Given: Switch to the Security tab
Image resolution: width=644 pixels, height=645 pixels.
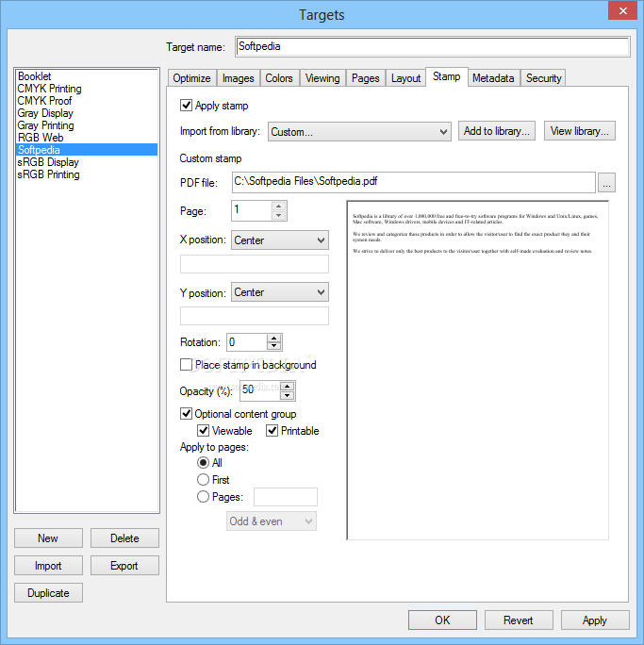Looking at the screenshot, I should point(544,78).
